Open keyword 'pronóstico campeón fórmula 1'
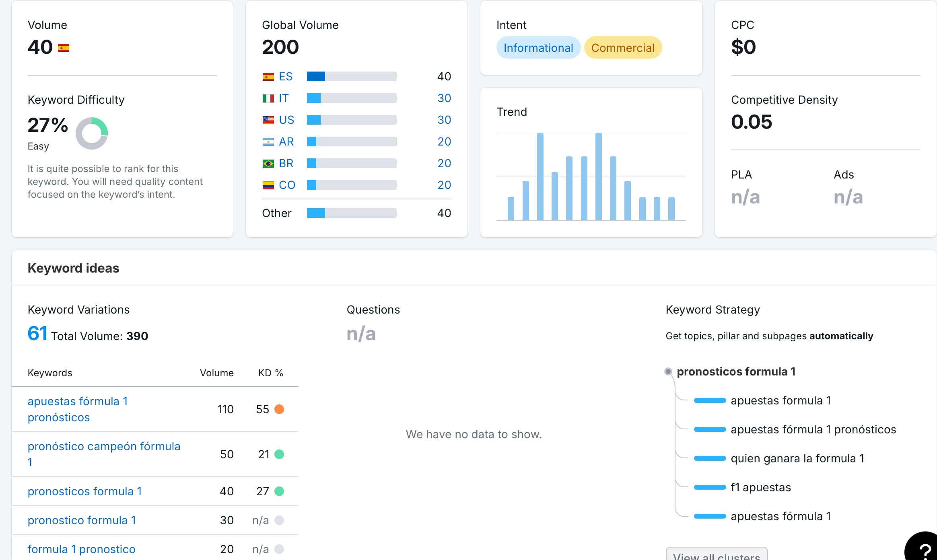Image resolution: width=937 pixels, height=560 pixels. point(104,446)
